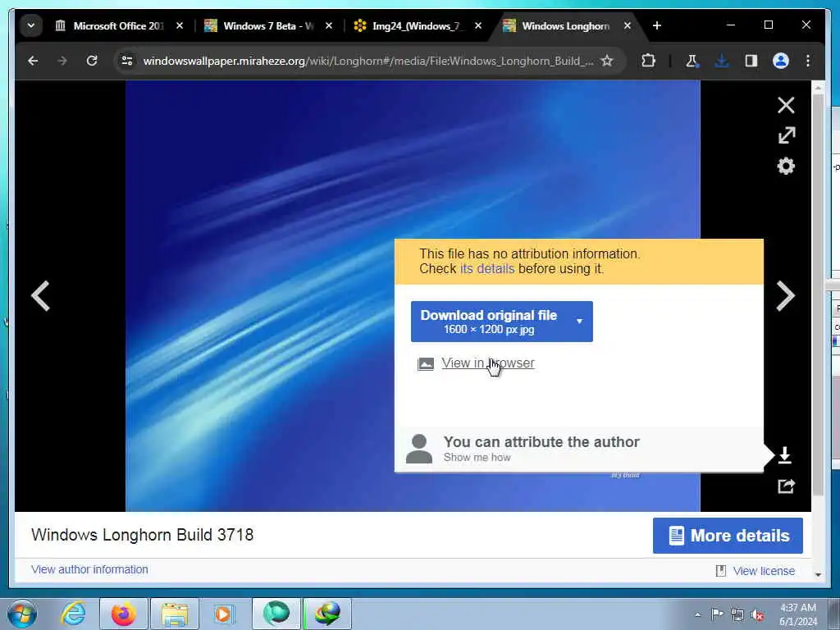Click the scrollbar down arrow
Screen dimensions: 840x630
pos(818,574)
